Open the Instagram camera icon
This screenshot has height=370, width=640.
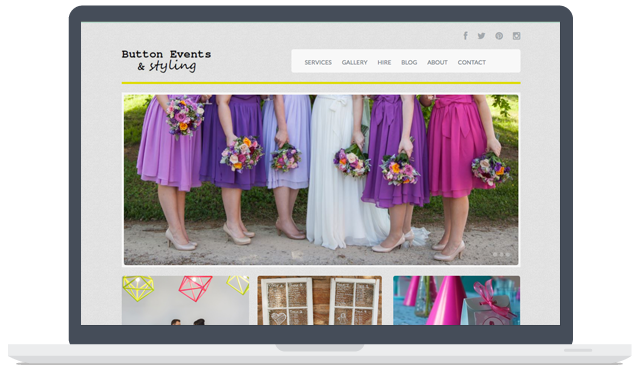516,36
